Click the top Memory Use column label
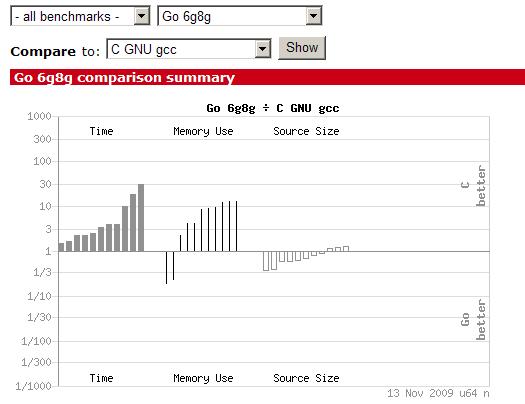The width and height of the screenshot is (525, 404). (203, 131)
